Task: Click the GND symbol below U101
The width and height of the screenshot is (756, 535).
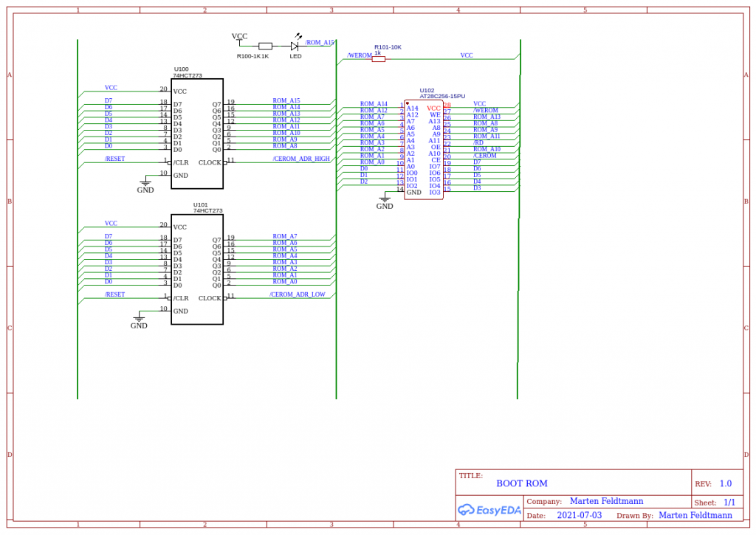Action: (x=138, y=320)
